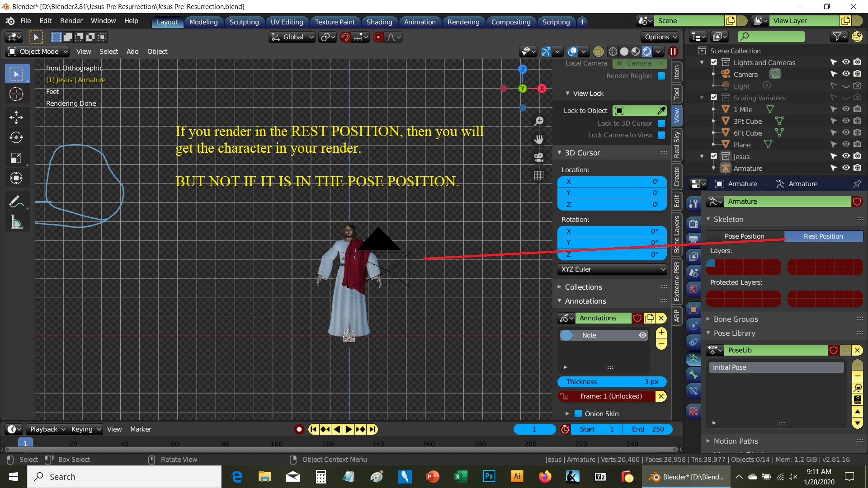Activate the Annotate pencil tool
The height and width of the screenshot is (488, 868).
click(16, 202)
